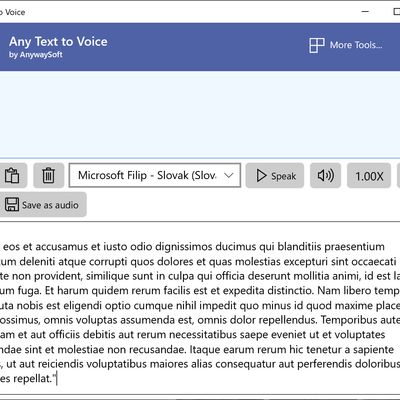Click the Any Text to Voice title
Image resolution: width=400 pixels, height=400 pixels.
click(x=58, y=42)
